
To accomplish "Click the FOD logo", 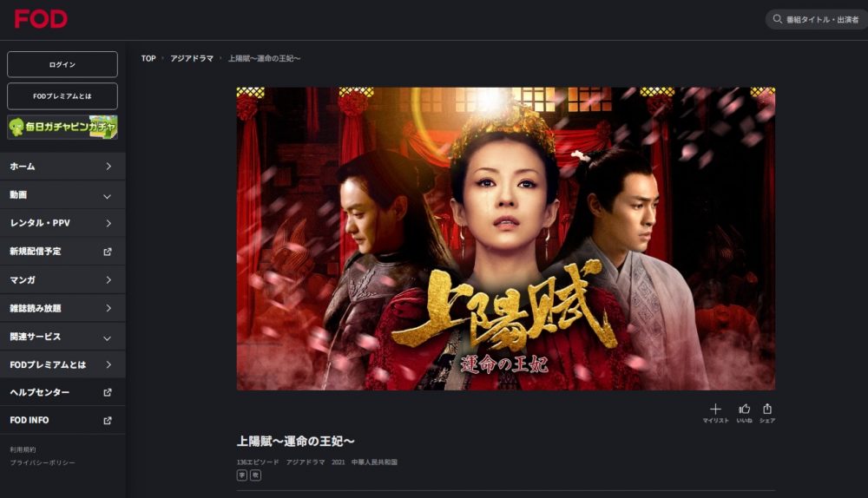I will point(41,19).
